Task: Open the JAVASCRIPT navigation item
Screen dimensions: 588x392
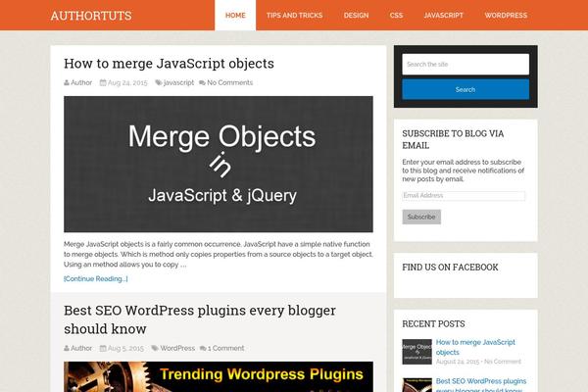Action: pos(443,16)
